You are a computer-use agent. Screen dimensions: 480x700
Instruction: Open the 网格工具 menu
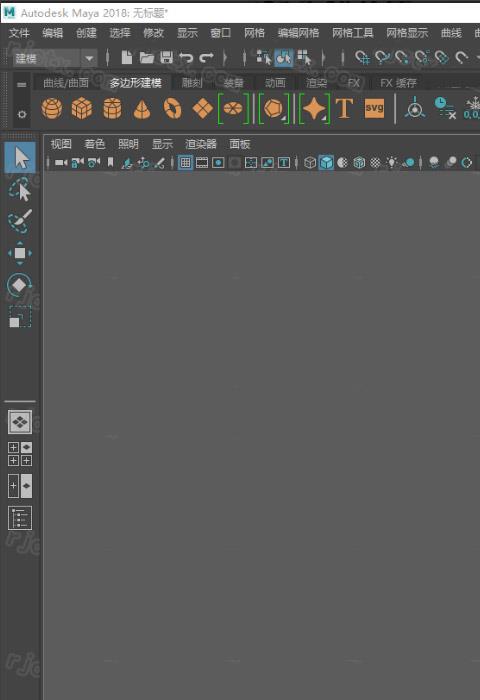pos(353,33)
